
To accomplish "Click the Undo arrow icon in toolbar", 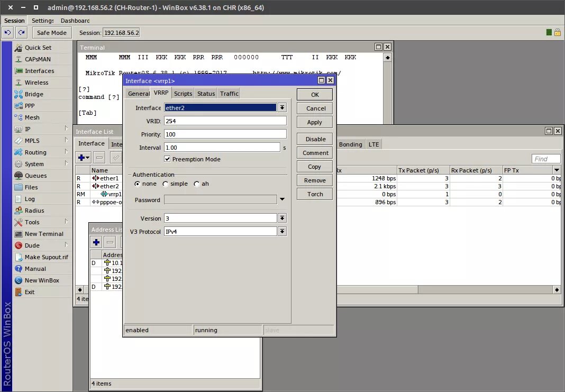I will [x=7, y=32].
